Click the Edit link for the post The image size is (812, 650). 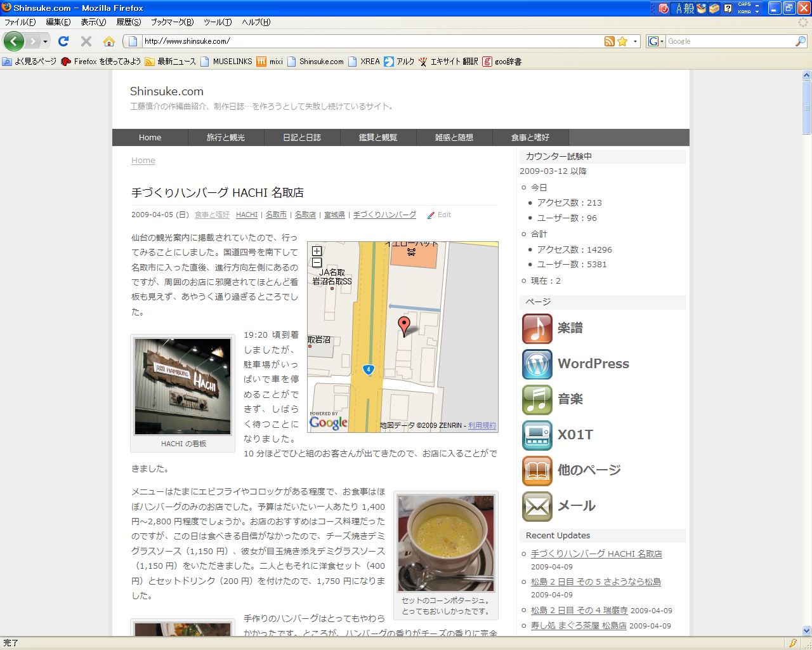444,215
